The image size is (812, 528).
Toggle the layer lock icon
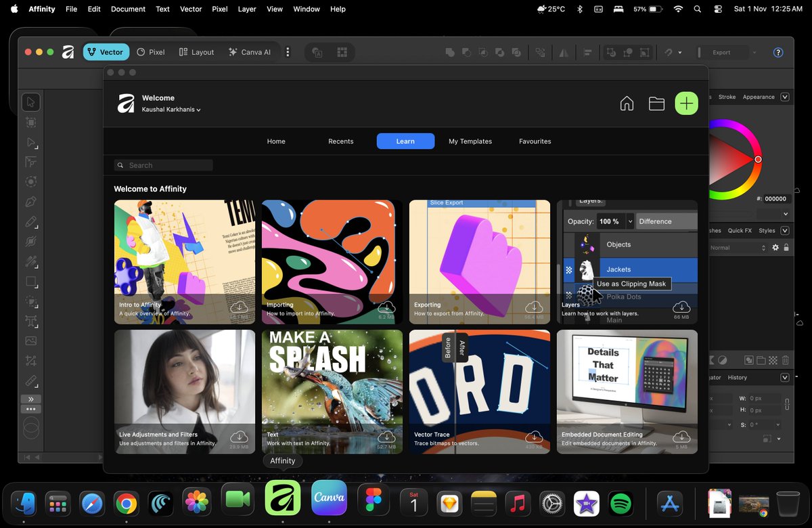pyautogui.click(x=786, y=248)
